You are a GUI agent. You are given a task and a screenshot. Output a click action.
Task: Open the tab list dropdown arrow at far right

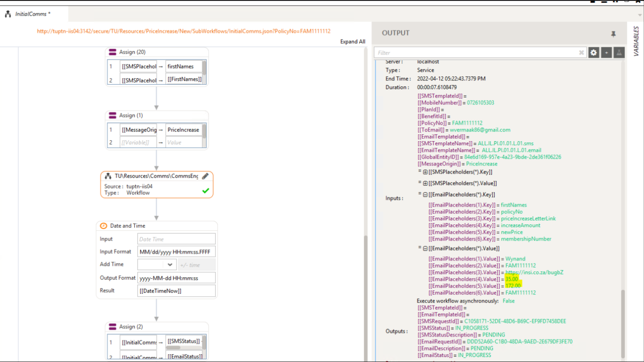[x=640, y=15]
